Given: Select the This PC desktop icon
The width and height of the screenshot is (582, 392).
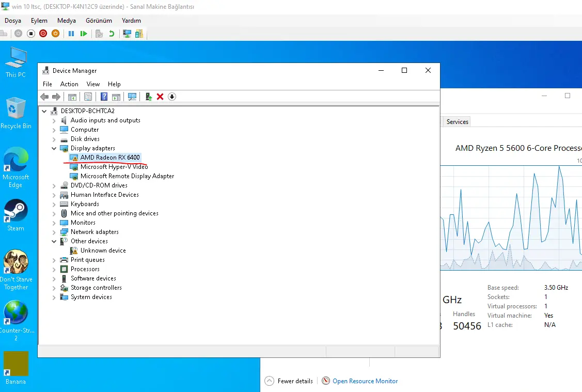Looking at the screenshot, I should 15,62.
